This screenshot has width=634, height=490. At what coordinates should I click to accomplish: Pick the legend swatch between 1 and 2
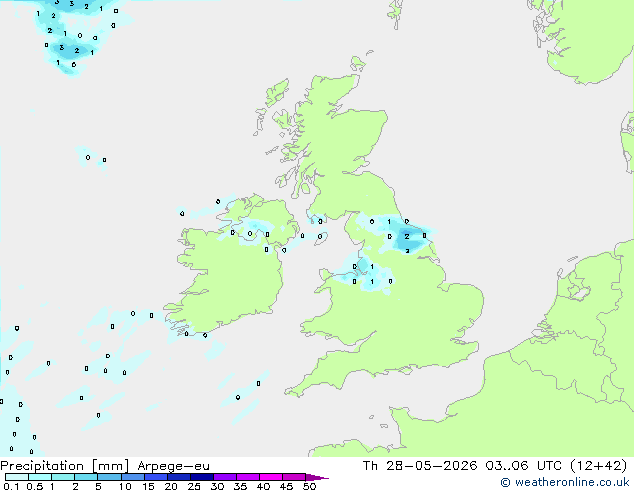(x=63, y=477)
